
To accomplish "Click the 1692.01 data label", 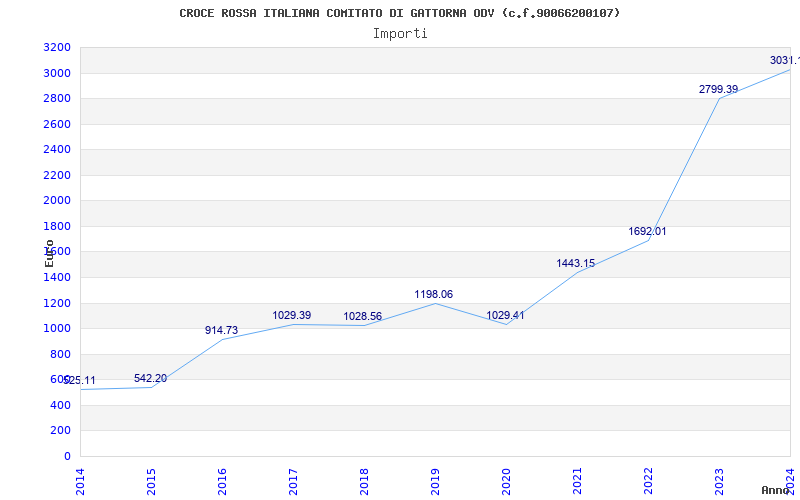I will [x=647, y=231].
